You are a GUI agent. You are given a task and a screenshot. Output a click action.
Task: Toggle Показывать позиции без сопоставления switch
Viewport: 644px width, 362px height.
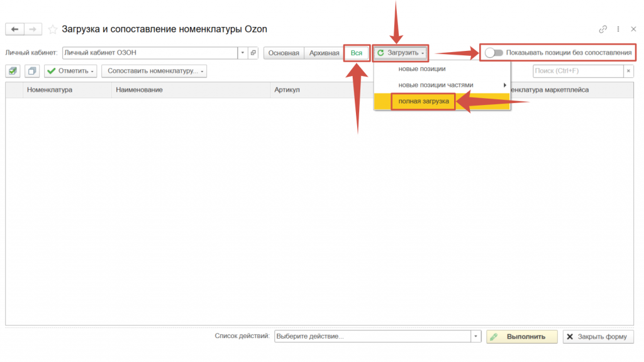pos(494,53)
